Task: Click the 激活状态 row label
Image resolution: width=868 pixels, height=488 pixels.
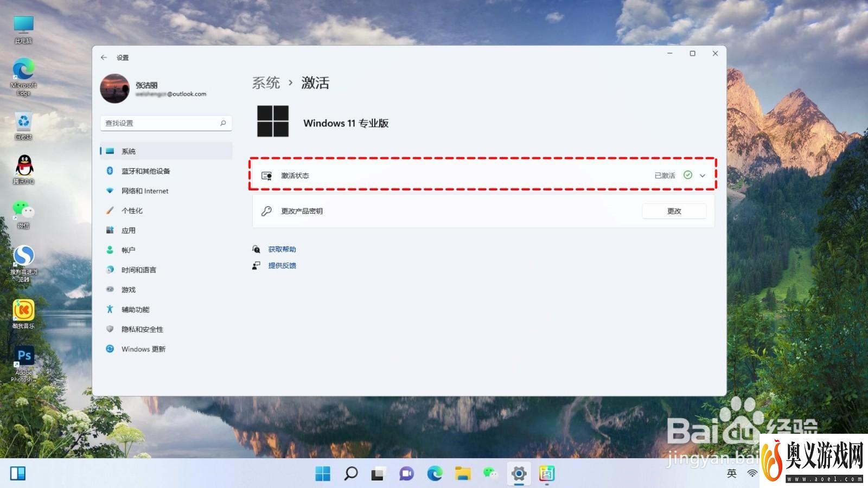Action: [295, 176]
